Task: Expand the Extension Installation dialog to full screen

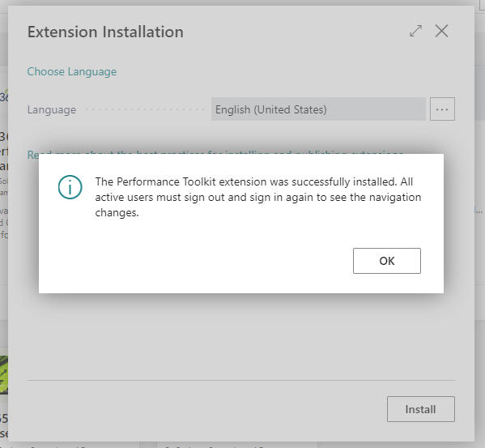Action: [415, 31]
